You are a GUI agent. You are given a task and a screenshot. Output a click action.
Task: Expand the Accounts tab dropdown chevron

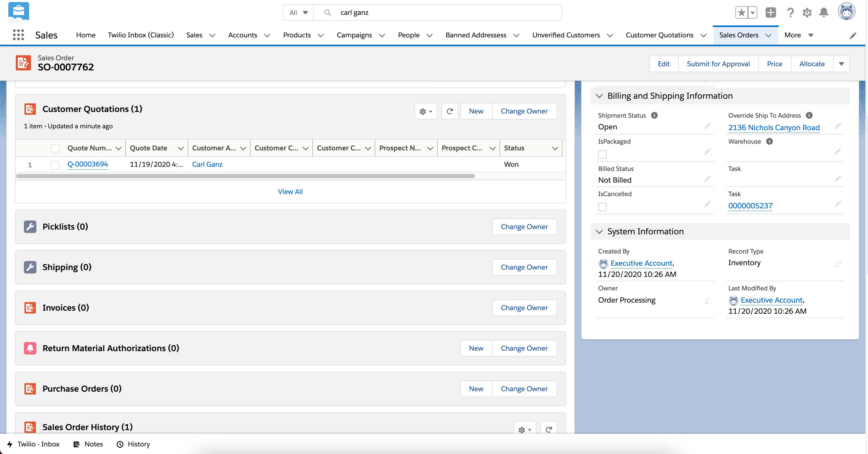(x=267, y=35)
